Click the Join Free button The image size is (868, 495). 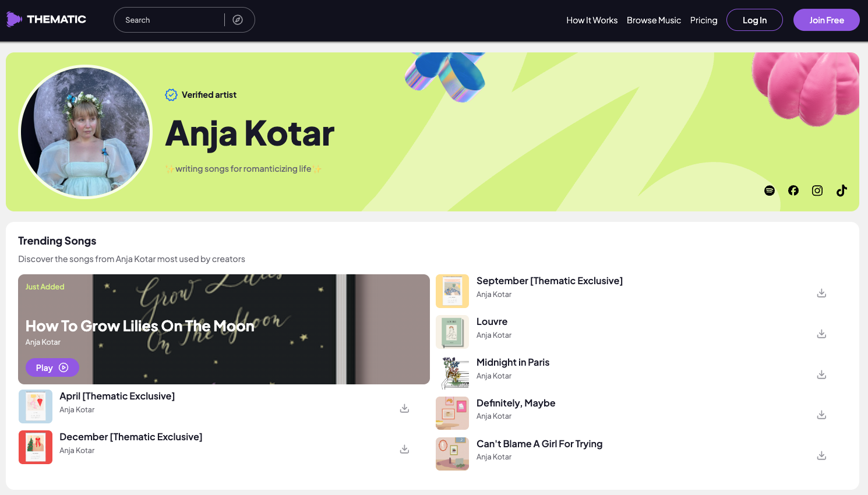(826, 20)
